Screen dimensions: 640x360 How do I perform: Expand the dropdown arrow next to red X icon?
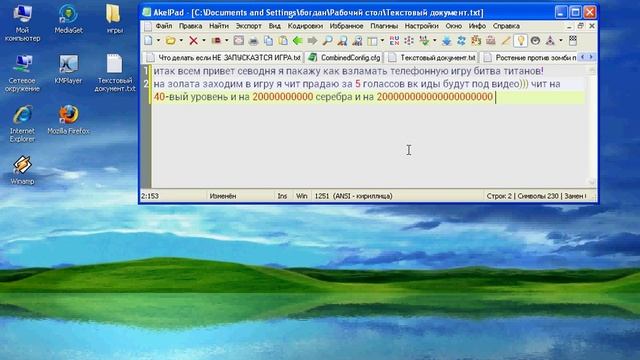pos(204,40)
